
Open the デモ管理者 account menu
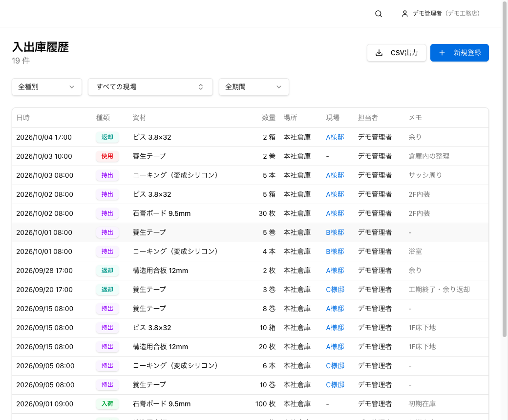(x=441, y=14)
